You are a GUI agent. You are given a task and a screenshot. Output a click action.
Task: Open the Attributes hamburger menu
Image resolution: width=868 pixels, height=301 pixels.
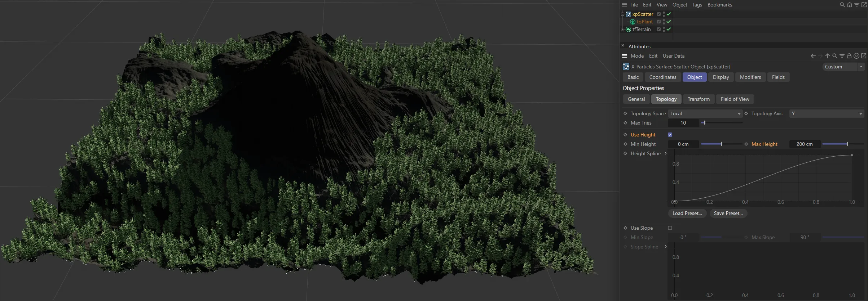(x=625, y=56)
